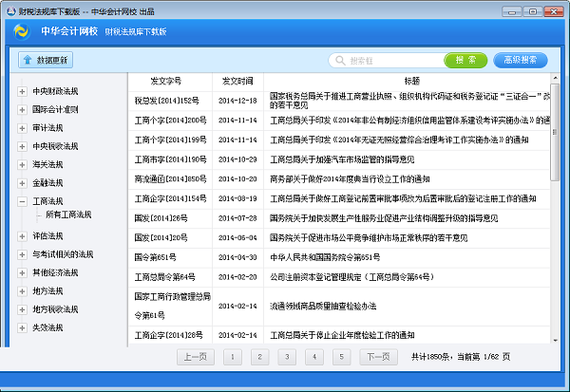This screenshot has width=570, height=392.
Task: Open 中华人民共和国国务院令第651号 title
Action: (x=325, y=257)
